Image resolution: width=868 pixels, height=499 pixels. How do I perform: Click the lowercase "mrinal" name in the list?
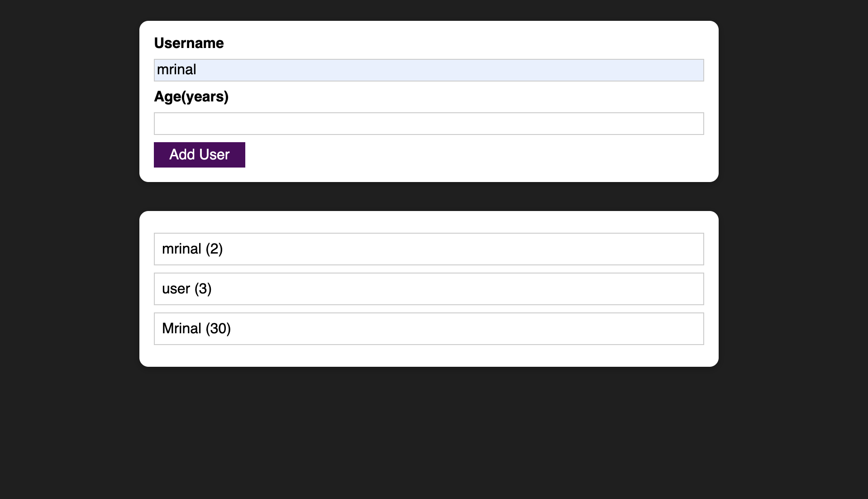pos(181,249)
